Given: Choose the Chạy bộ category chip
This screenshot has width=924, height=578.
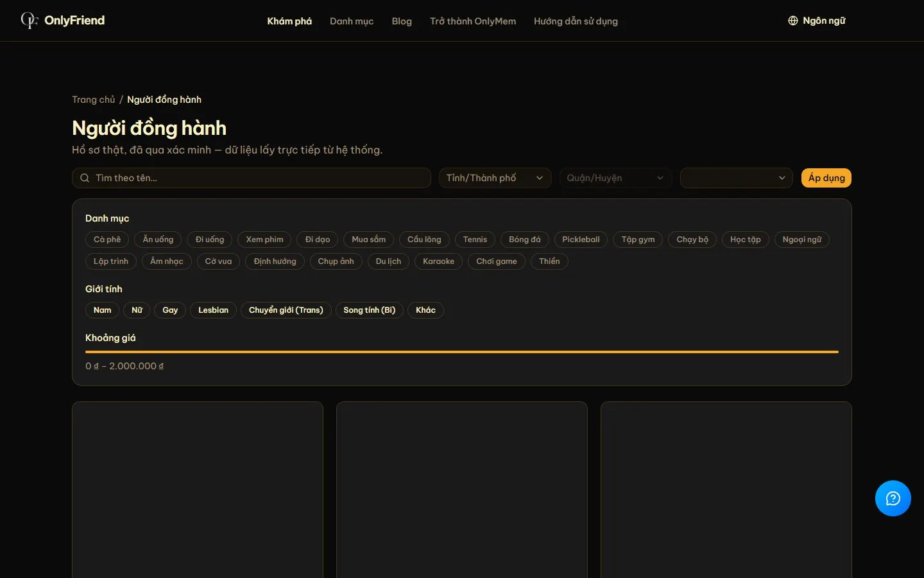Looking at the screenshot, I should (692, 240).
